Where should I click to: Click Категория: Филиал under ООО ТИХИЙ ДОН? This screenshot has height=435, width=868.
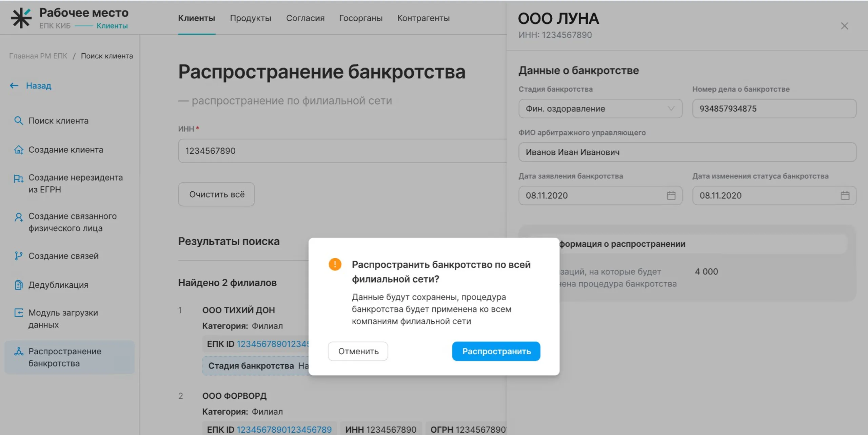[242, 326]
